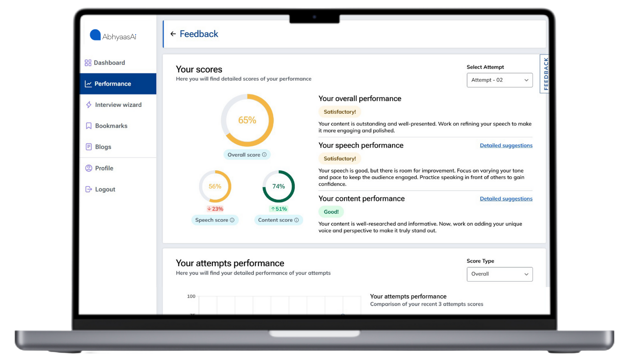Viewport: 629px width, 364px height.
Task: Click the vertical FEEDBACK side tab
Action: click(545, 73)
